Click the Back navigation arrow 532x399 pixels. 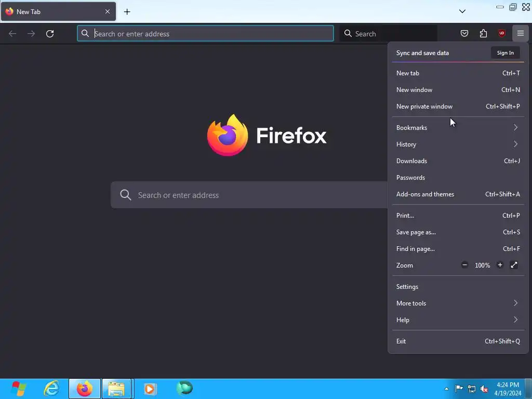(x=12, y=34)
